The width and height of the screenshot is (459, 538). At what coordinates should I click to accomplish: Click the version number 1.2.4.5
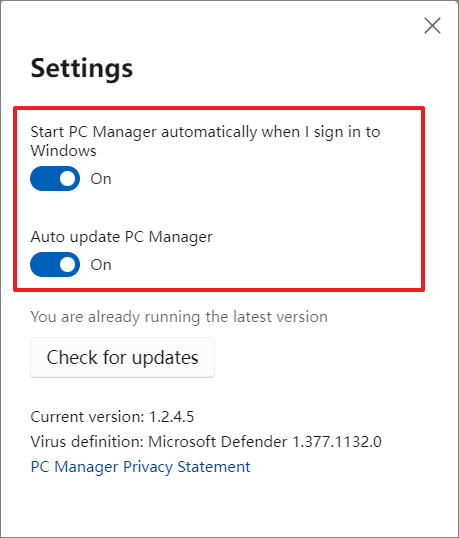tap(172, 417)
